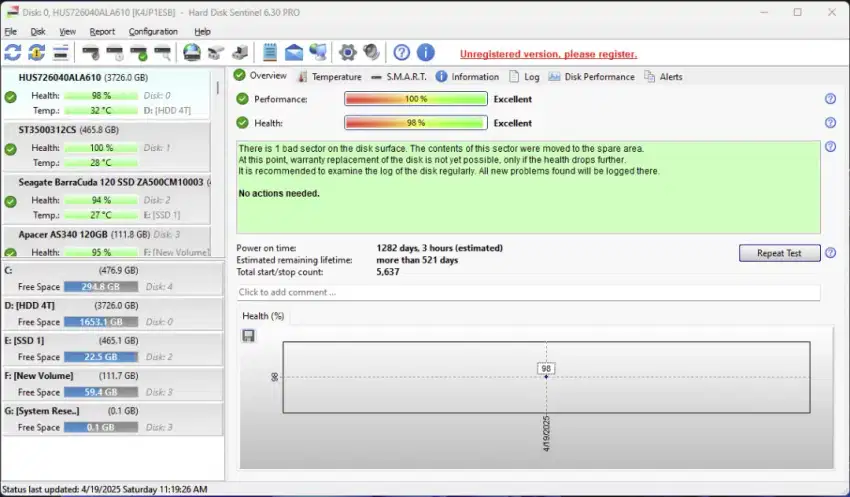The image size is (850, 497).
Task: Select the ST3500312CS disk entry
Action: pyautogui.click(x=106, y=146)
